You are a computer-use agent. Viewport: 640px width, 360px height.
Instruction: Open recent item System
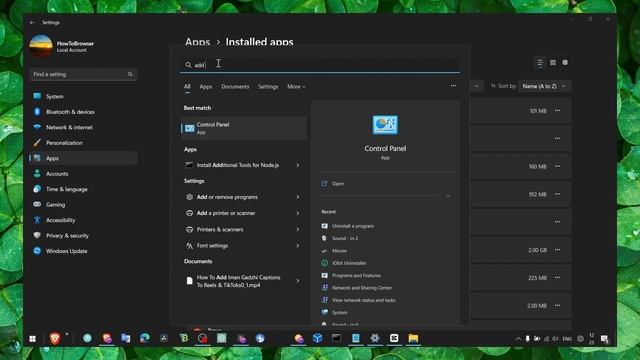tap(340, 313)
